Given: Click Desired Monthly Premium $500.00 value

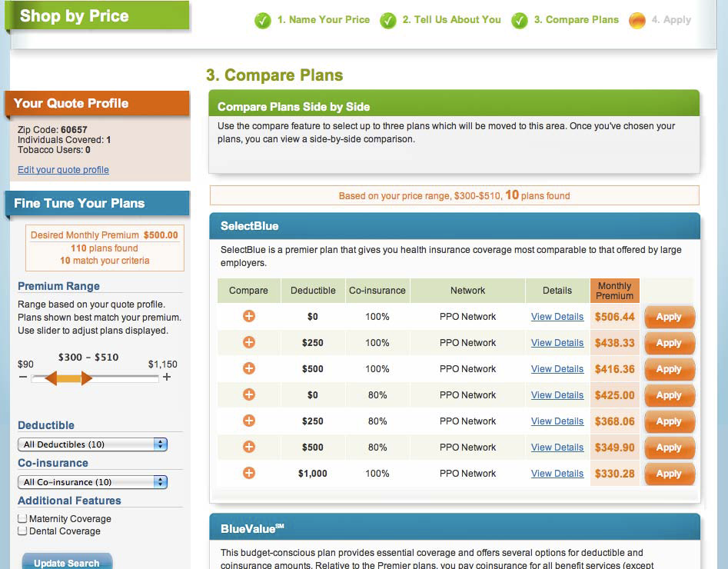Looking at the screenshot, I should tap(161, 235).
